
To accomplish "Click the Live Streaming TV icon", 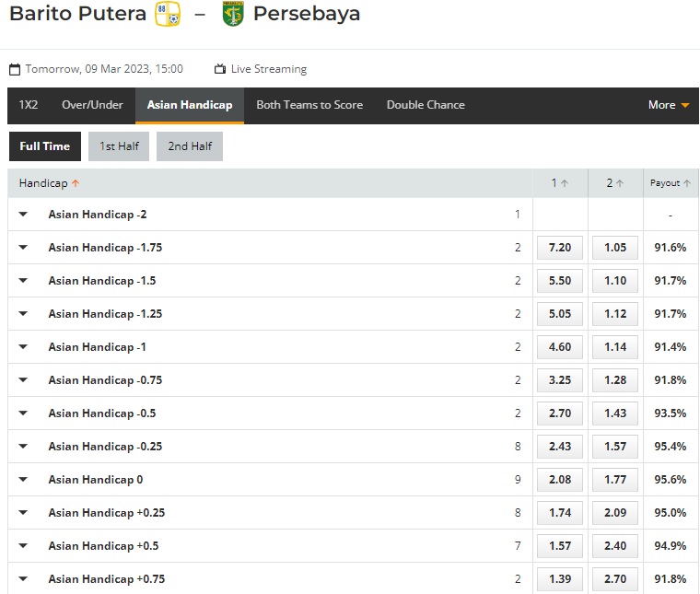I will [219, 69].
